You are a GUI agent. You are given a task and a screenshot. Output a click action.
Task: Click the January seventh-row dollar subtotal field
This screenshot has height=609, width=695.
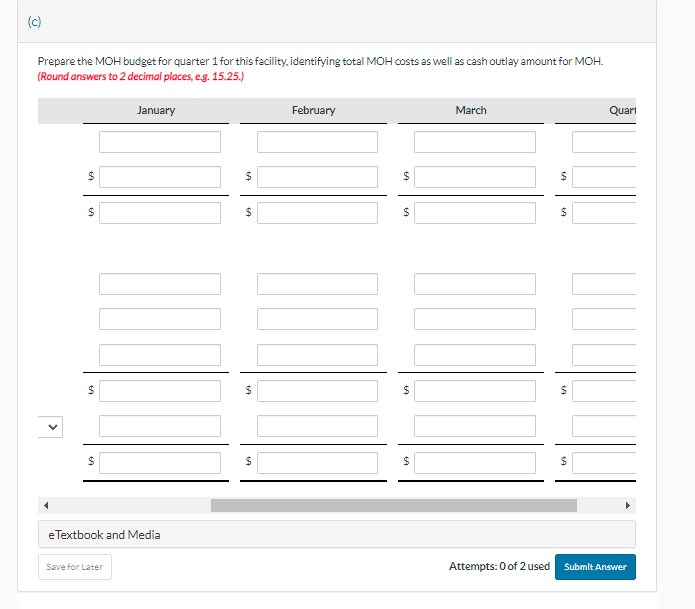pyautogui.click(x=160, y=391)
